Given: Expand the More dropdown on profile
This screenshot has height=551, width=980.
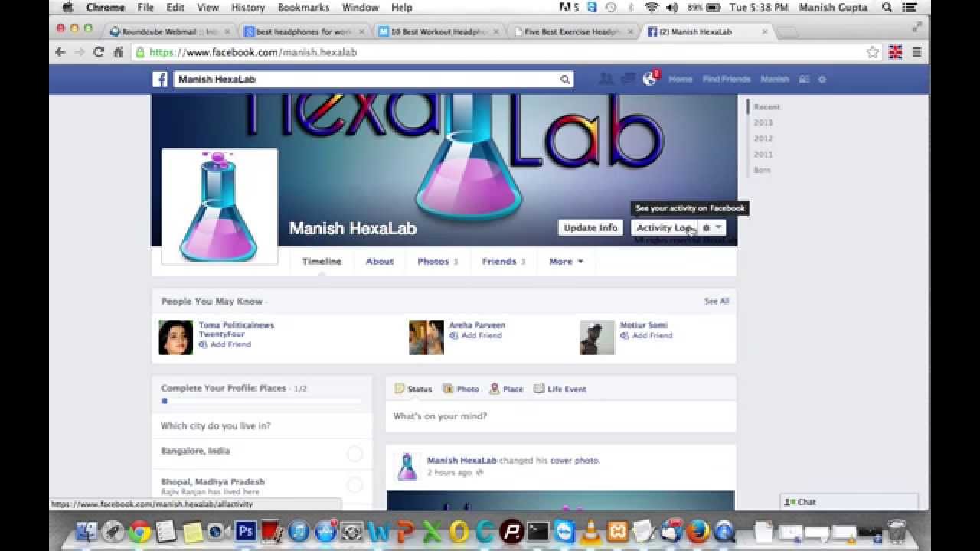Looking at the screenshot, I should click(x=566, y=261).
